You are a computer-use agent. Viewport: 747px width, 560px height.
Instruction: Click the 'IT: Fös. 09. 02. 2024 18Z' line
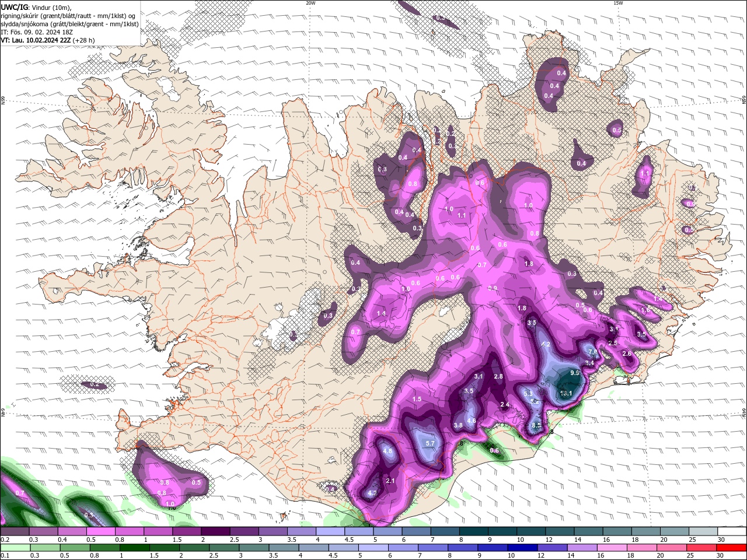tap(36, 32)
